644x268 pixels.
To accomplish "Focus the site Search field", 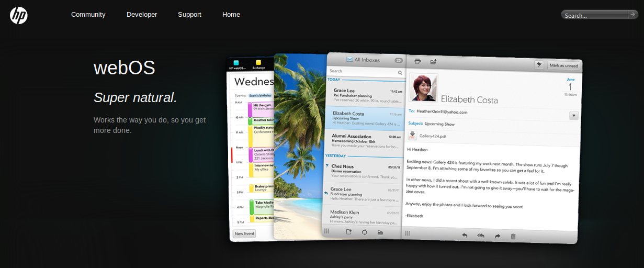I will (594, 15).
